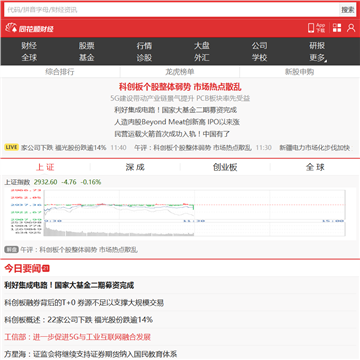Focus the 代码/拼音字母/财经资讯 search field
Image resolution: width=360 pixels, height=360 pixels.
click(x=171, y=10)
